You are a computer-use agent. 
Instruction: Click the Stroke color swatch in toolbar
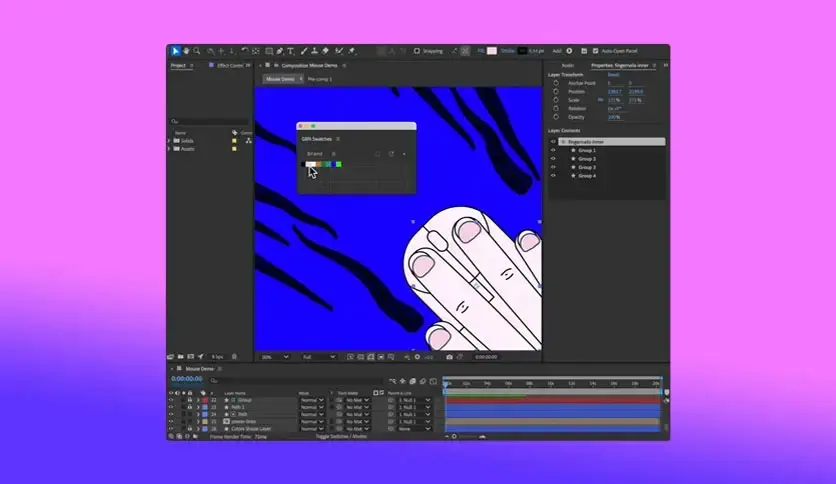point(522,51)
